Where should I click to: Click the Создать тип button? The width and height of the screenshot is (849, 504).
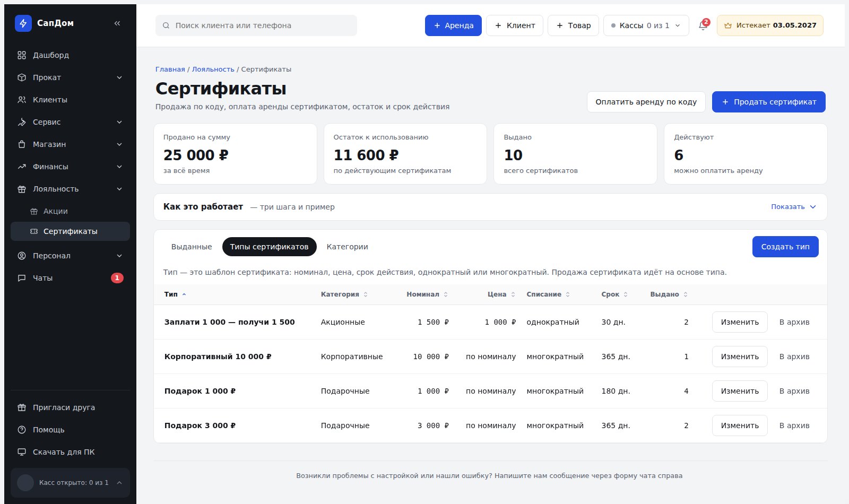tap(785, 247)
